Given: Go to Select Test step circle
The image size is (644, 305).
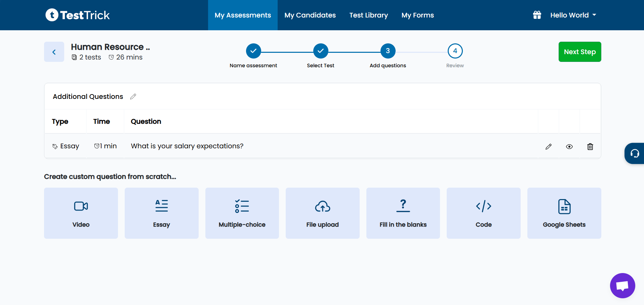Looking at the screenshot, I should (x=321, y=51).
